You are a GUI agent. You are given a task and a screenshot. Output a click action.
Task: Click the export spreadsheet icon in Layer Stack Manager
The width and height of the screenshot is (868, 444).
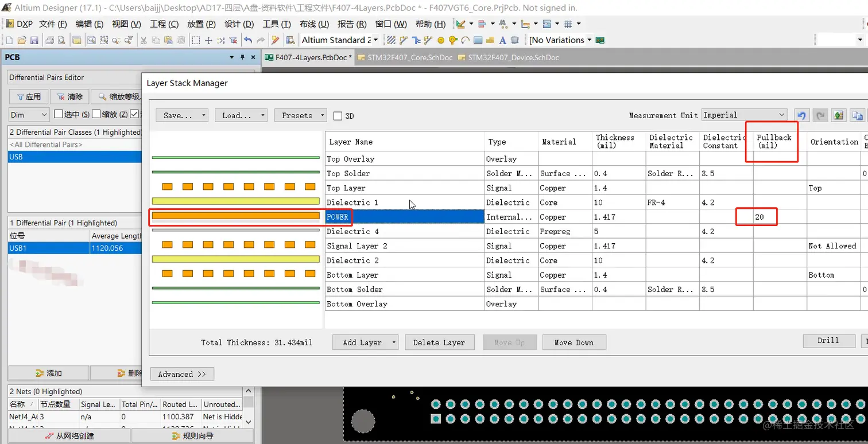tap(839, 115)
